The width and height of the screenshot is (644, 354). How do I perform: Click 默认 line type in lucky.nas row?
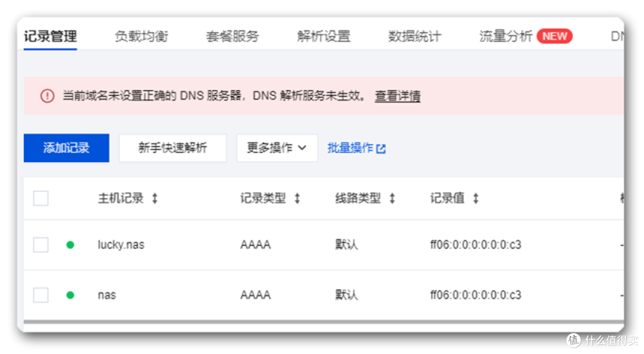pyautogui.click(x=346, y=245)
